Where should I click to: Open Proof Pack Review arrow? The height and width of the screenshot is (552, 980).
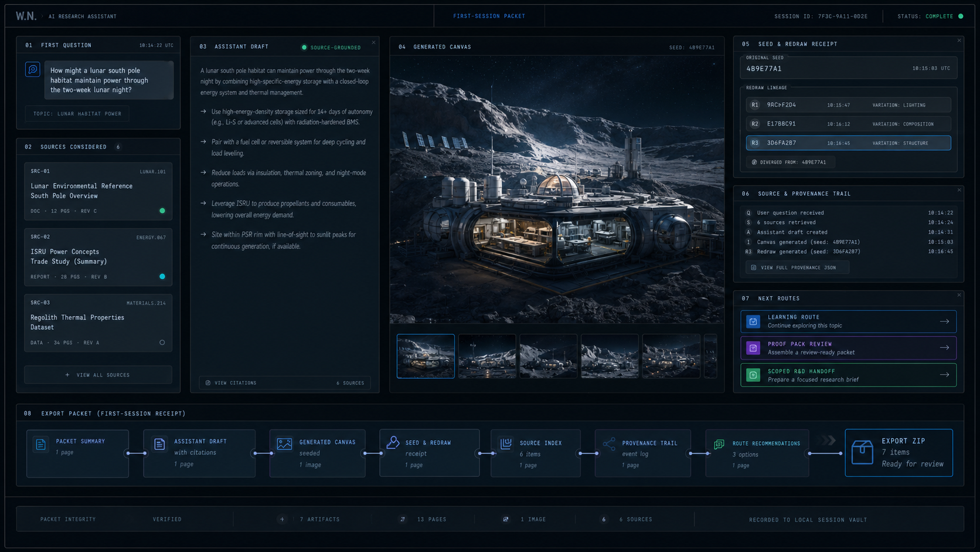click(x=944, y=348)
